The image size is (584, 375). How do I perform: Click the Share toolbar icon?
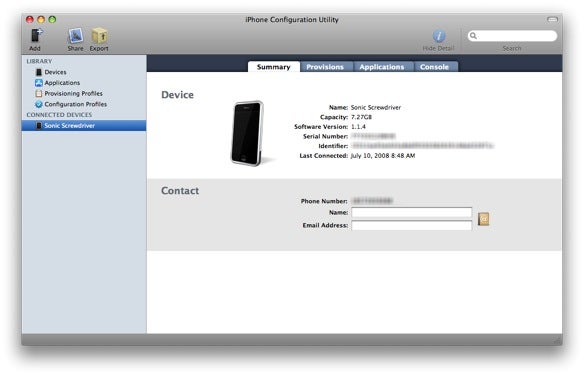pyautogui.click(x=76, y=36)
